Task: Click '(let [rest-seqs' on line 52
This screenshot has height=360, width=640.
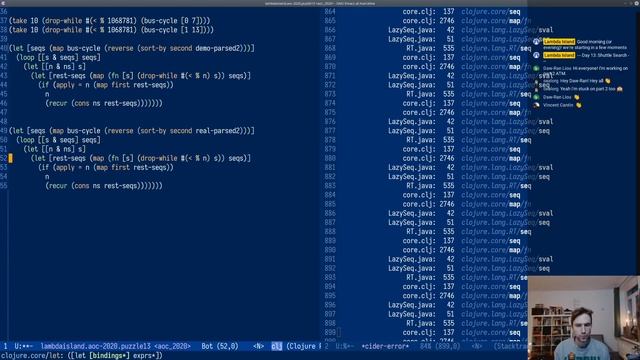Action: [x=58, y=158]
